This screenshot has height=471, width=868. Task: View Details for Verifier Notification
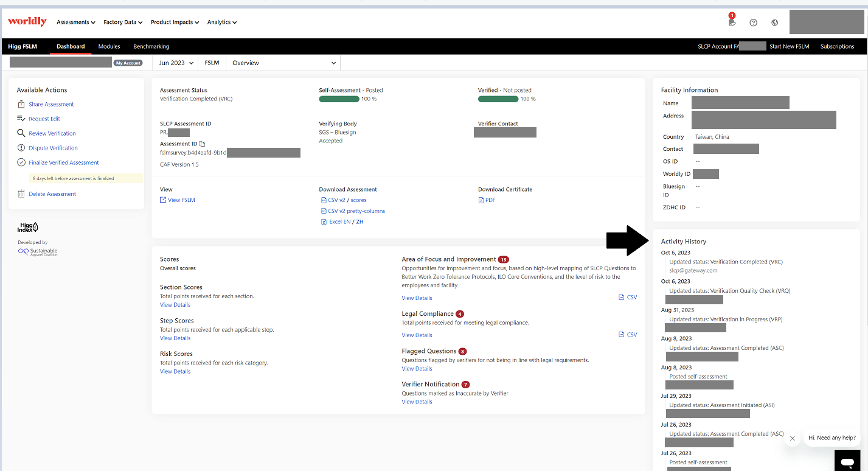[x=417, y=402]
